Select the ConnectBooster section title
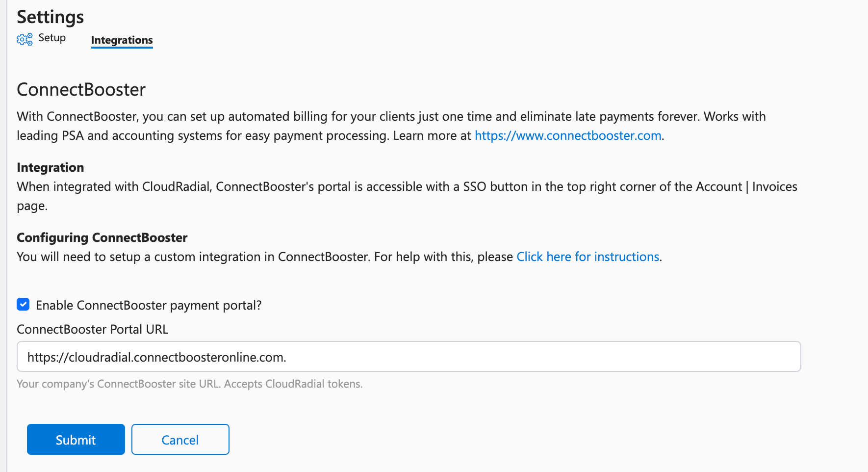This screenshot has height=472, width=868. click(81, 90)
